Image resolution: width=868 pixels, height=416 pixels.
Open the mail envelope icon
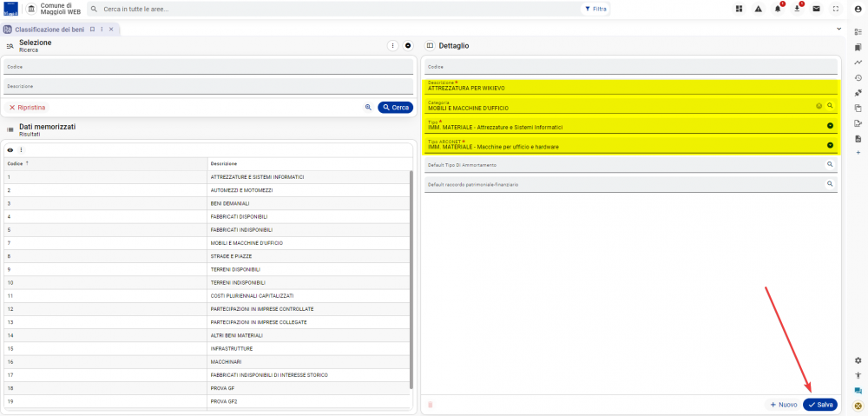(817, 9)
